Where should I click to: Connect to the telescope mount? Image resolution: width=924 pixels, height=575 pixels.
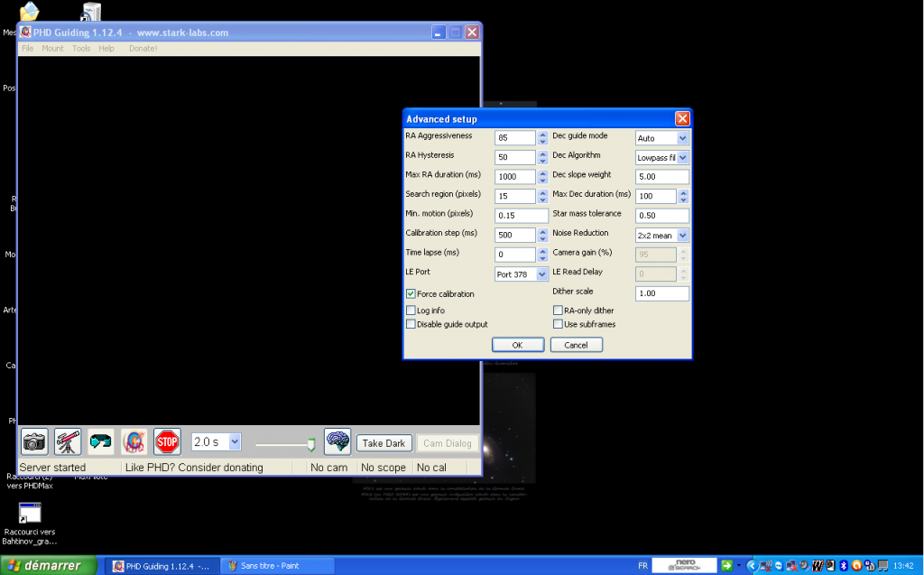point(67,441)
